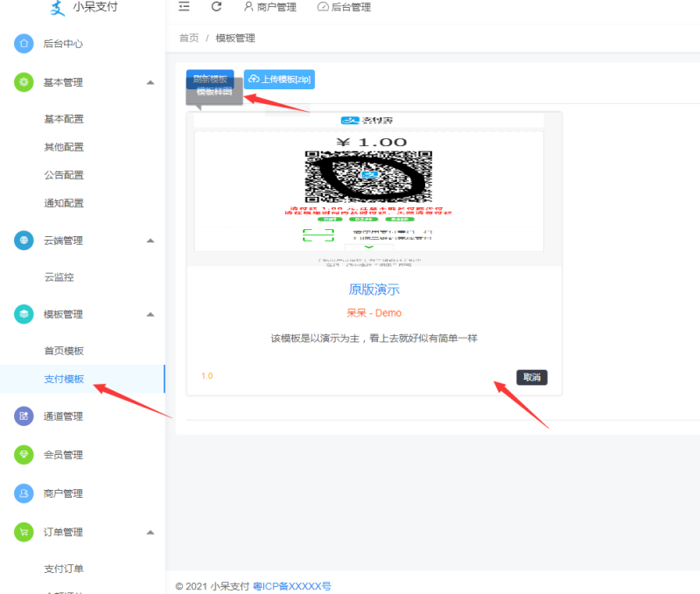The height and width of the screenshot is (594, 700).
Task: Click the 会员管理 diamond icon
Action: 24,454
